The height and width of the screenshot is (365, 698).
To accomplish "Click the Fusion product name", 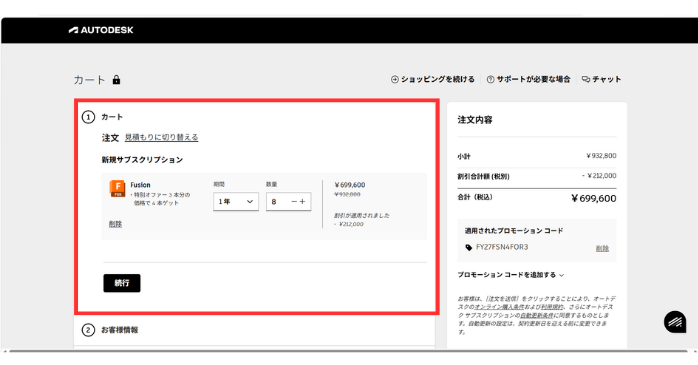I will click(140, 185).
